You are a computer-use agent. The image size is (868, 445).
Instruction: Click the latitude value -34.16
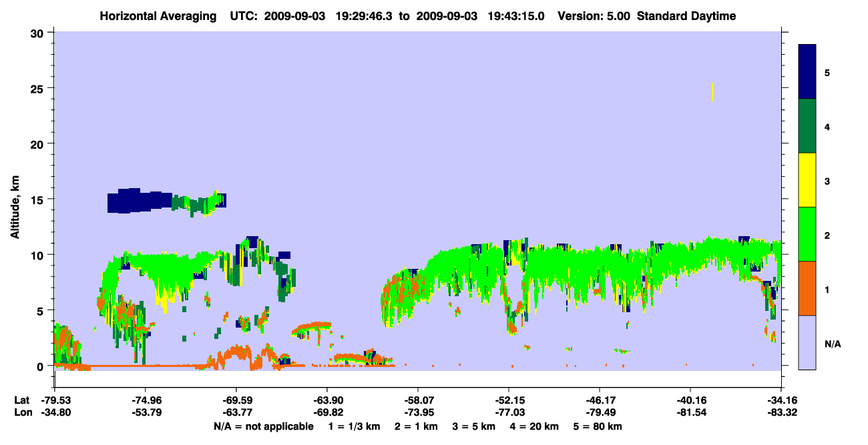pyautogui.click(x=781, y=401)
